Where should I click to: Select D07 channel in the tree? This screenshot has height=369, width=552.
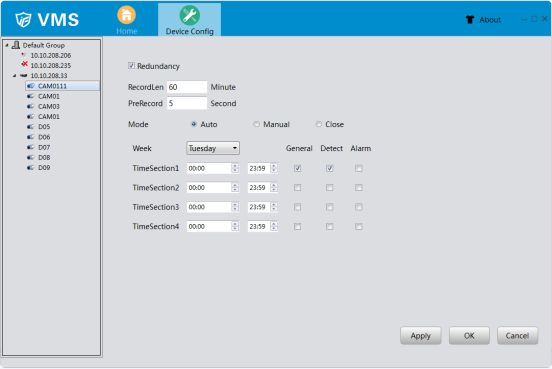pos(44,147)
